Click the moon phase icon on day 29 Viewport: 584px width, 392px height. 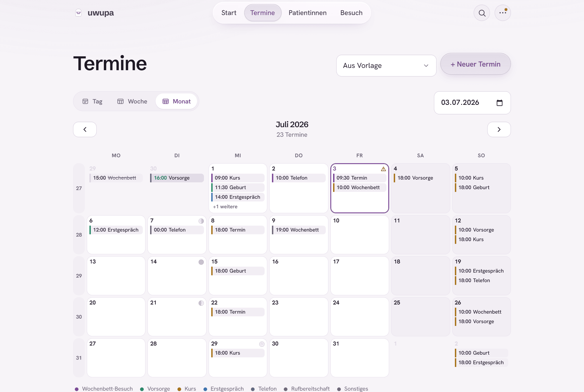pyautogui.click(x=262, y=344)
